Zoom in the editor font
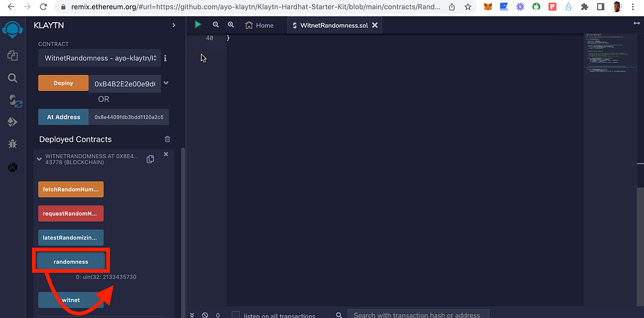The height and width of the screenshot is (318, 644). pyautogui.click(x=231, y=25)
